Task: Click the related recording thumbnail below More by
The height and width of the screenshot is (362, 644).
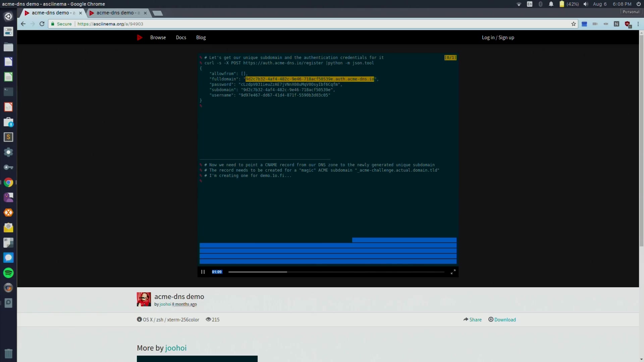Action: [197, 359]
